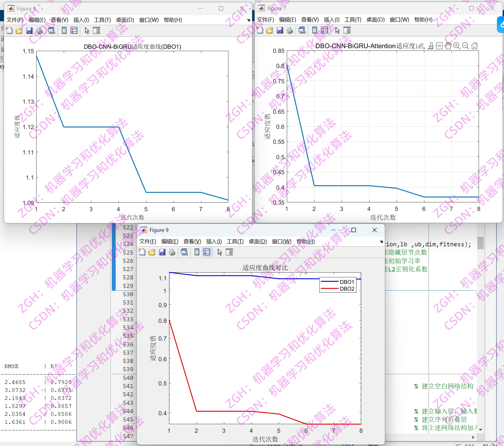Dock Figure 9 using the corner arrow
The height and width of the screenshot is (446, 504).
click(381, 242)
